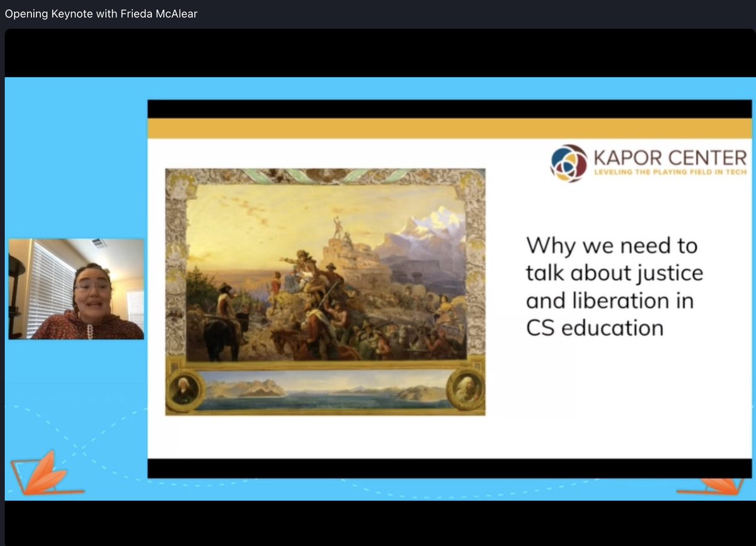Click the left circular portrait medallion in painting
Image resolution: width=756 pixels, height=546 pixels.
(x=185, y=391)
